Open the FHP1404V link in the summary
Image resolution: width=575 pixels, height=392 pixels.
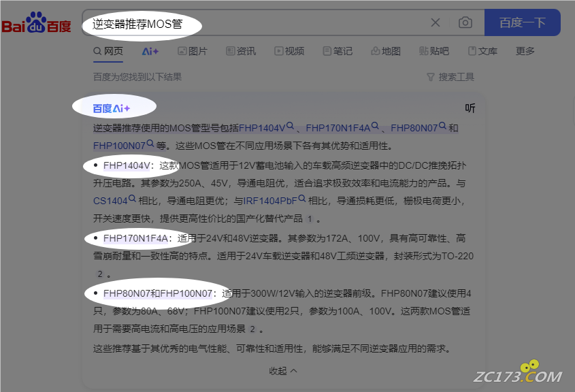[262, 128]
